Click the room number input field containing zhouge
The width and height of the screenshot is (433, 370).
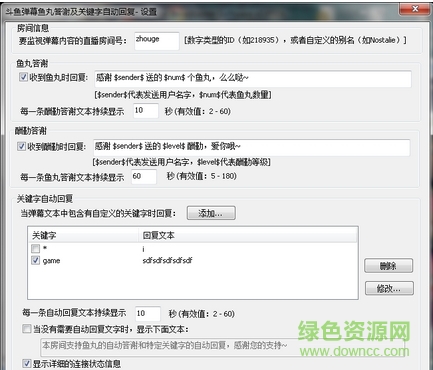point(157,41)
